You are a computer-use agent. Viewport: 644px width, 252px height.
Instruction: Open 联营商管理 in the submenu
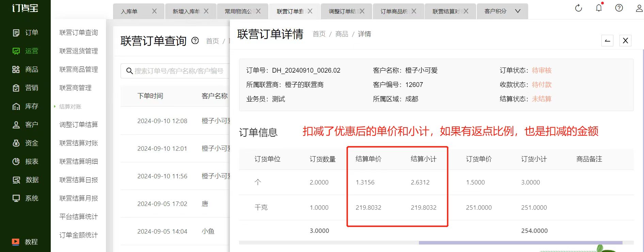tap(76, 88)
